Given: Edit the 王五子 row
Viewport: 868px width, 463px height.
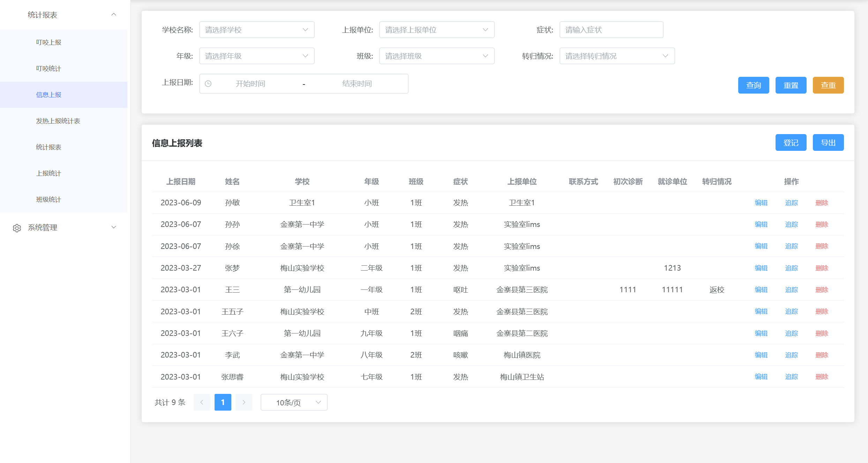Looking at the screenshot, I should click(761, 311).
